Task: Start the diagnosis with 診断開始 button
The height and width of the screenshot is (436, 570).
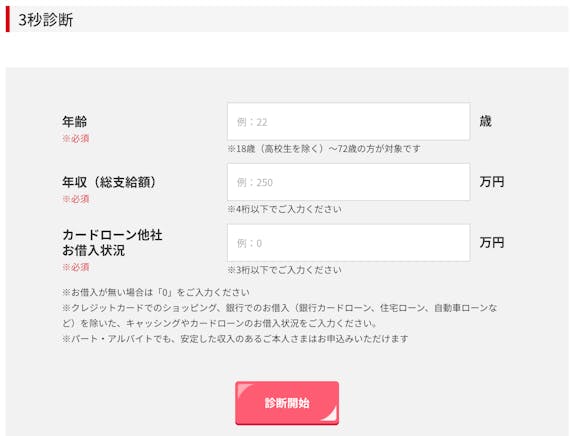Action: [x=287, y=403]
